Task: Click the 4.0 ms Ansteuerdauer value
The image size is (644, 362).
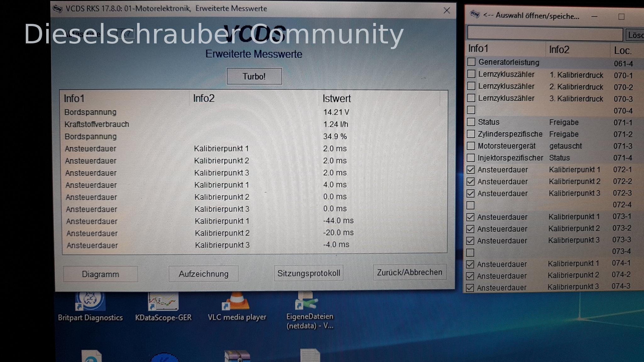Action: coord(335,185)
